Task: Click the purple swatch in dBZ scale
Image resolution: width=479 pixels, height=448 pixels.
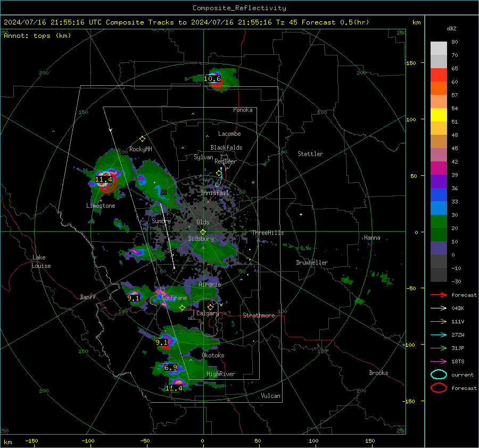Action: (439, 181)
